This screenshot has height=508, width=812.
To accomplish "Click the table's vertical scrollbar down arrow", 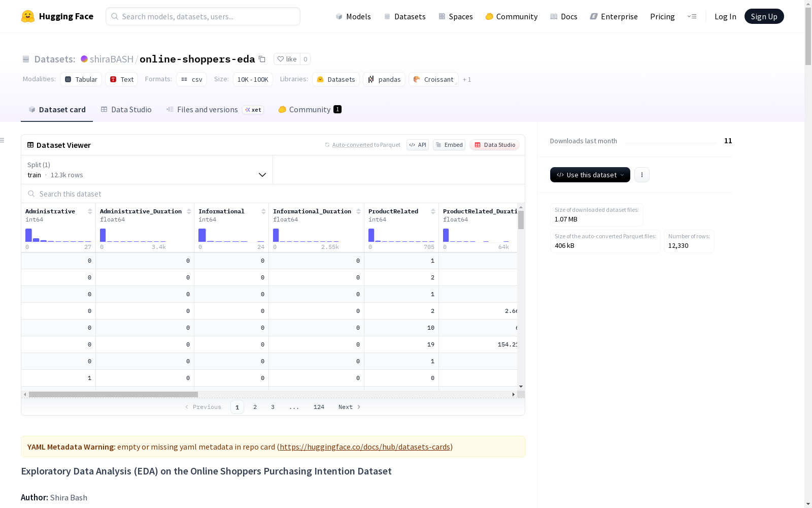I will (x=521, y=387).
